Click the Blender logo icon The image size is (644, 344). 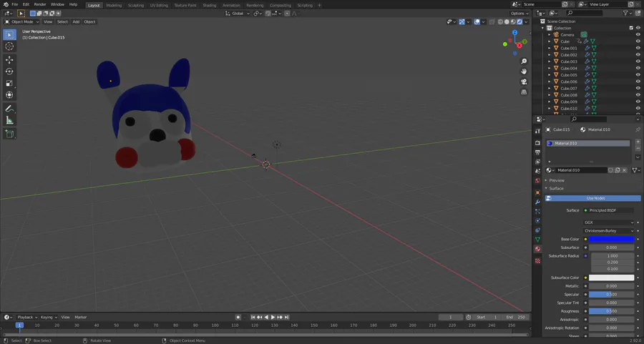[6, 4]
